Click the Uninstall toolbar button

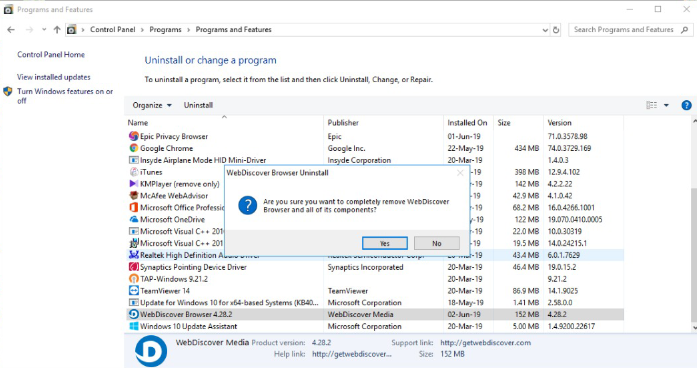(x=198, y=105)
